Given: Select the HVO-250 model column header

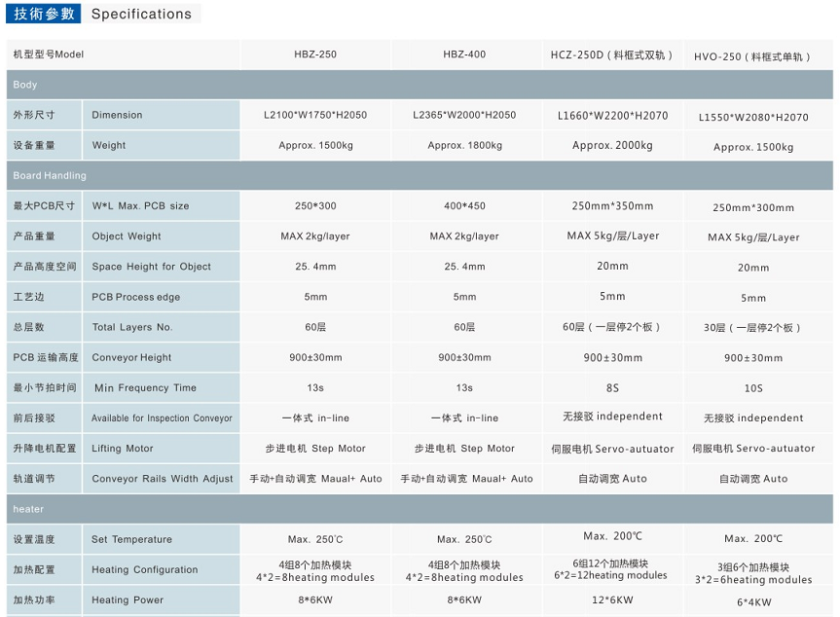Looking at the screenshot, I should pyautogui.click(x=752, y=57).
